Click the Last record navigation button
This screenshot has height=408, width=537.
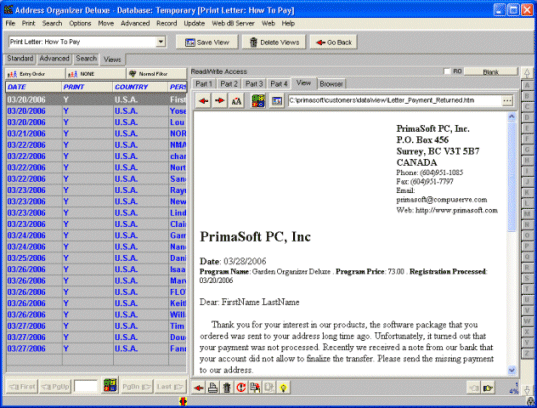coord(170,387)
